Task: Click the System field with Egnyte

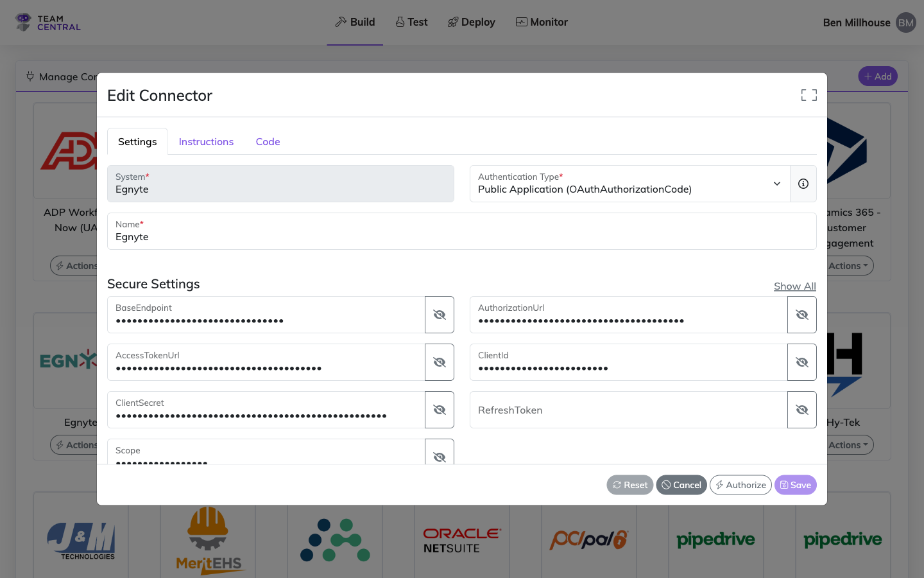Action: point(280,184)
